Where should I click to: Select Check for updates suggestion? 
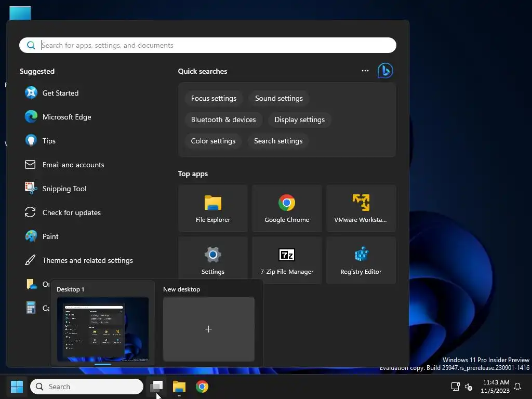pos(63,212)
